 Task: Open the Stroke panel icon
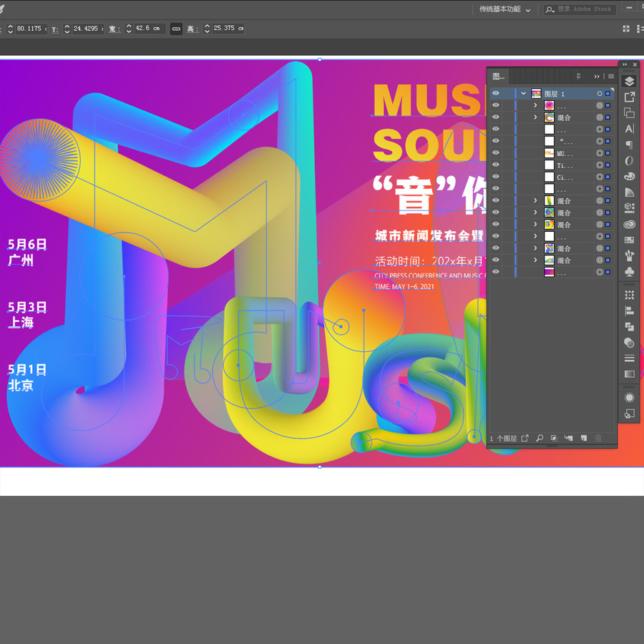click(x=629, y=358)
